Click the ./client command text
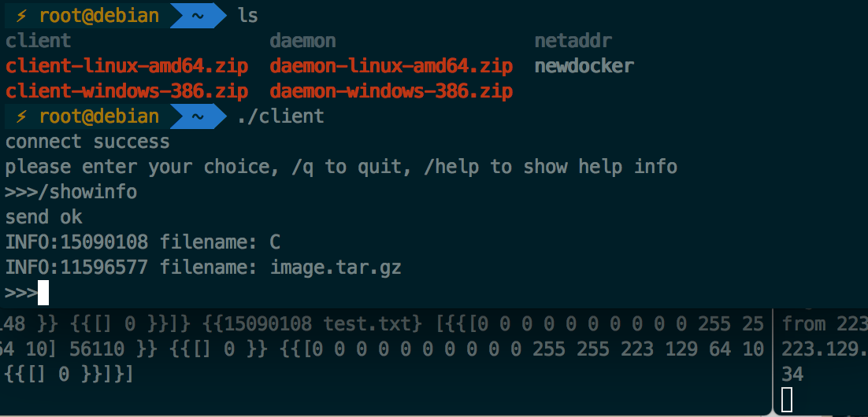Image resolution: width=868 pixels, height=417 pixels. point(280,116)
